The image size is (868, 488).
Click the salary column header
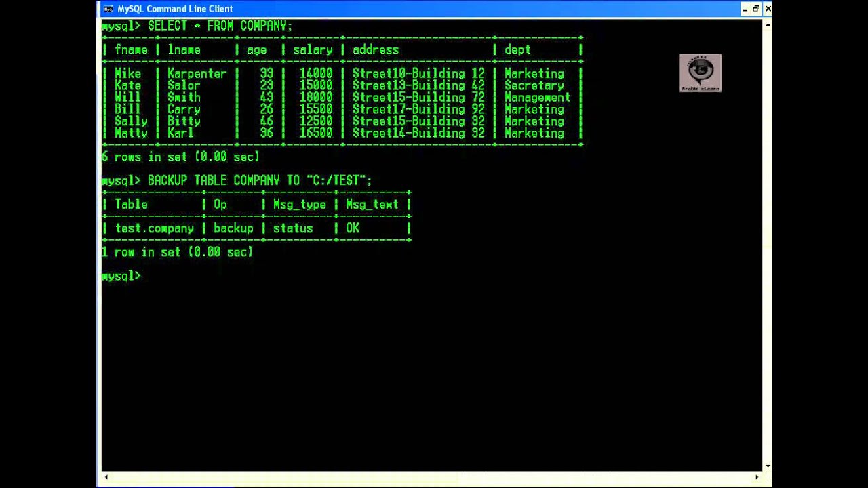(313, 49)
